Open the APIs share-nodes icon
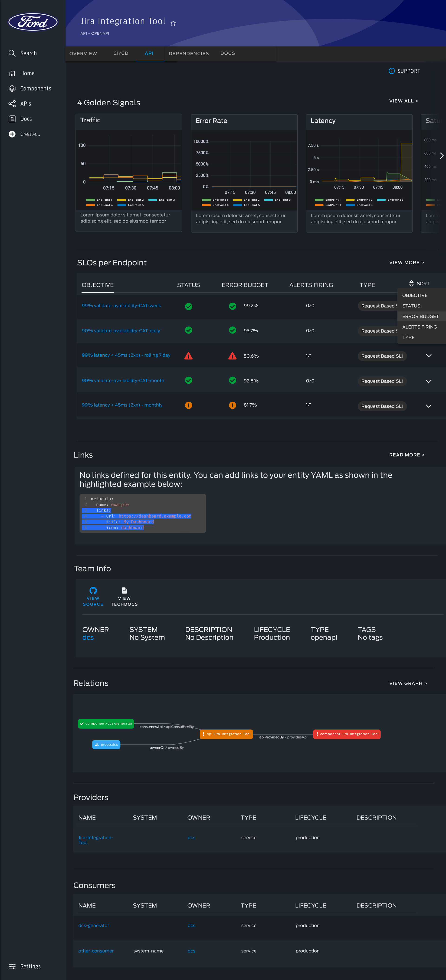 (12, 104)
